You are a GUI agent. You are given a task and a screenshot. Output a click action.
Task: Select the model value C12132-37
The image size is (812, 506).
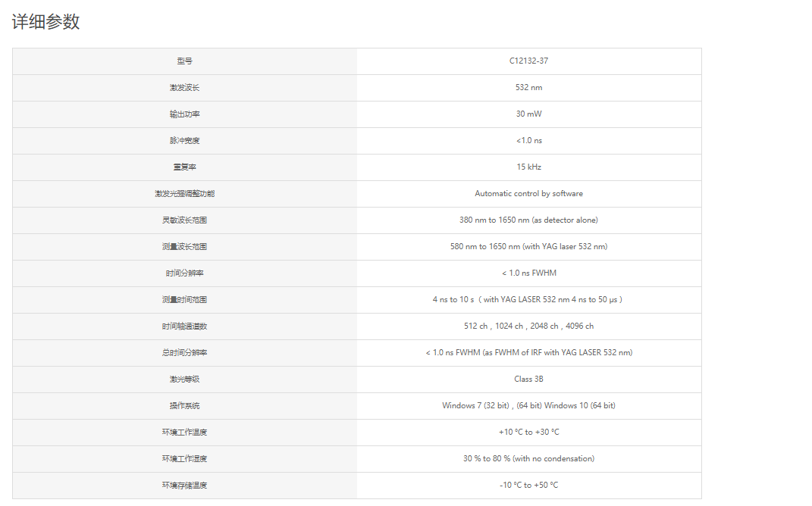click(x=528, y=61)
